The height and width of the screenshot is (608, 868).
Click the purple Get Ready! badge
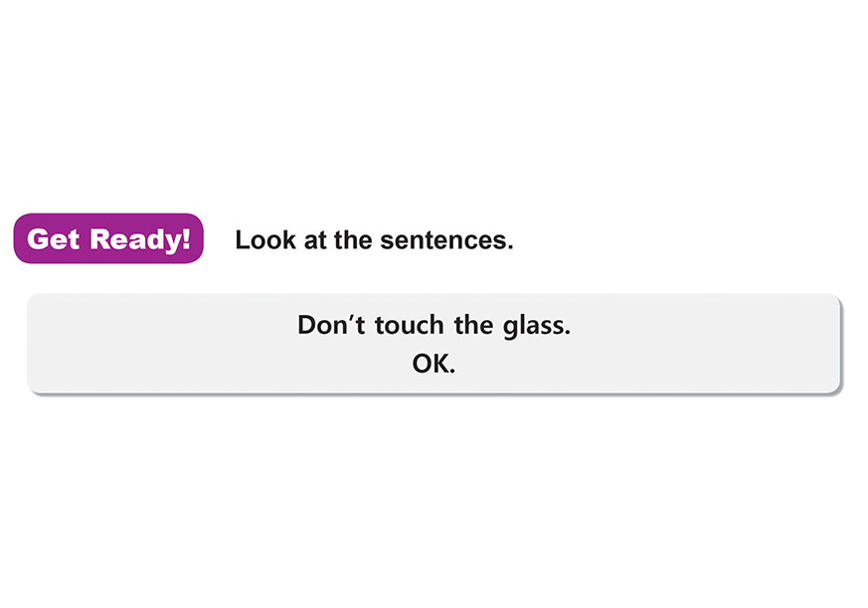coord(108,238)
